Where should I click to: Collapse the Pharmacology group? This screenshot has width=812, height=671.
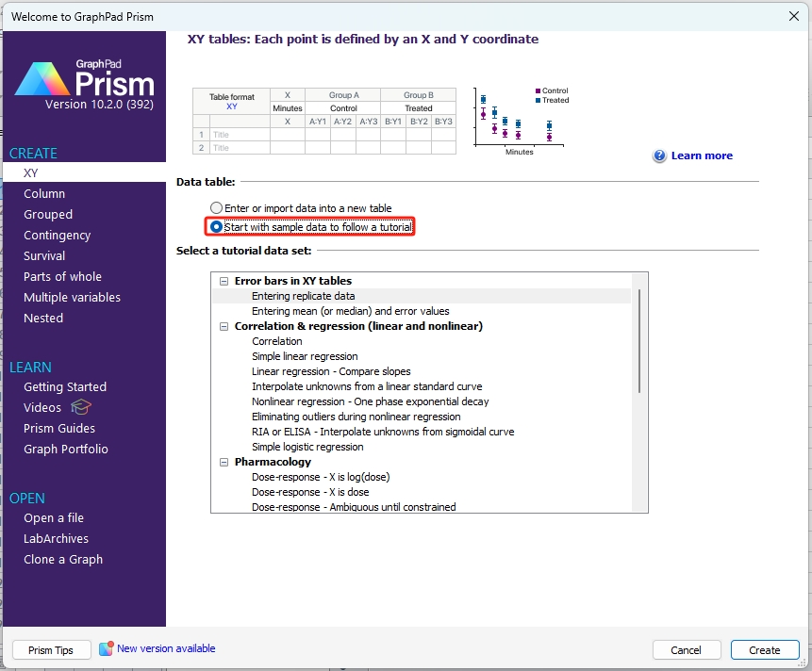tap(224, 462)
